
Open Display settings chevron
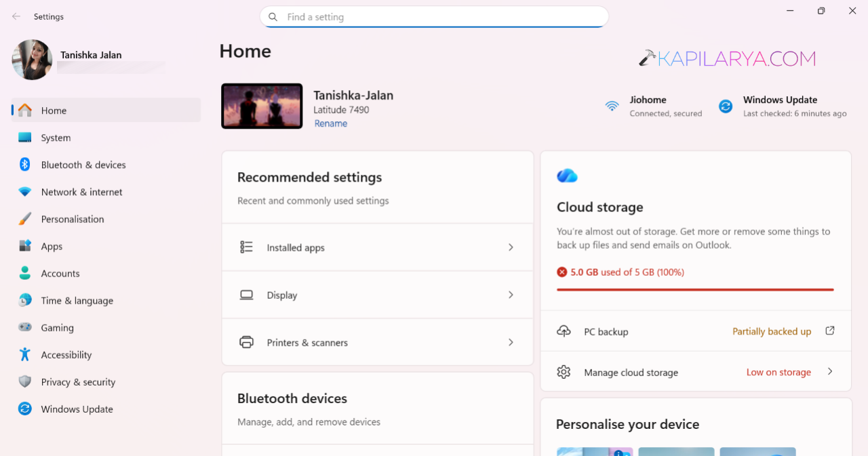(511, 295)
